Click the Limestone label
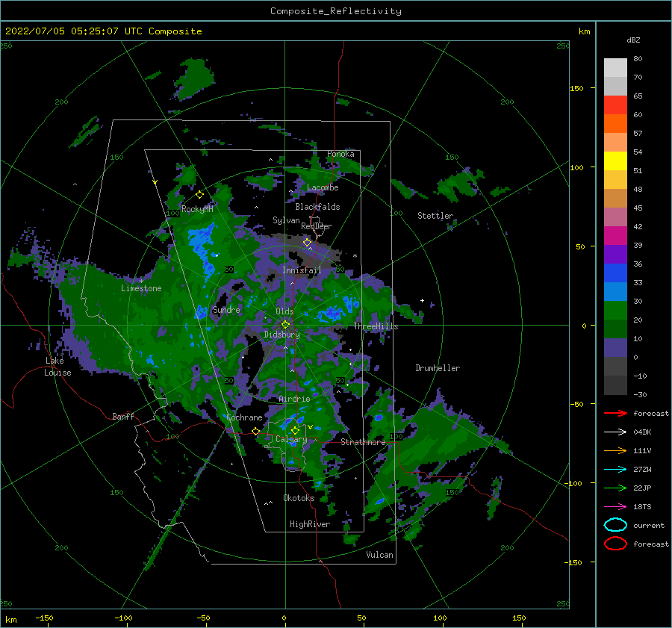Viewport: 672px width, 628px height. pyautogui.click(x=141, y=288)
